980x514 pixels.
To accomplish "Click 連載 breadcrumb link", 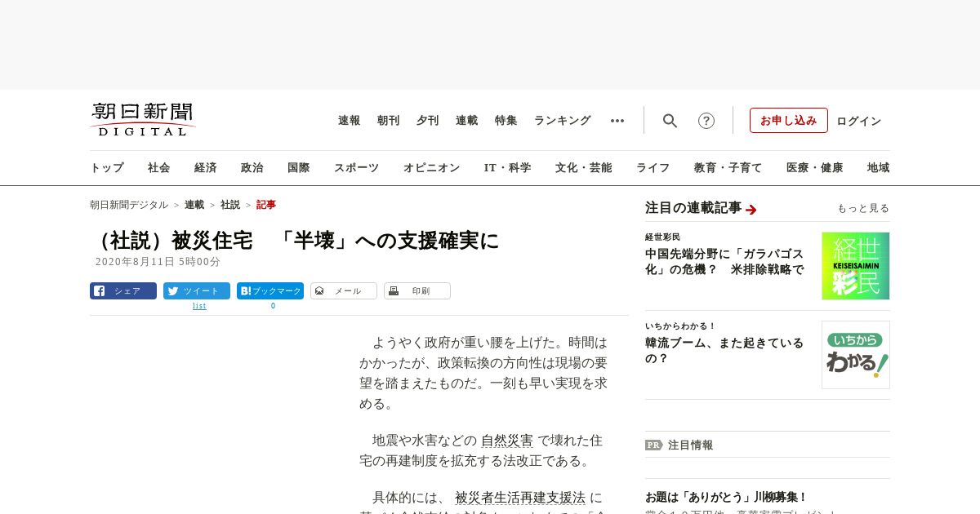I will [194, 205].
